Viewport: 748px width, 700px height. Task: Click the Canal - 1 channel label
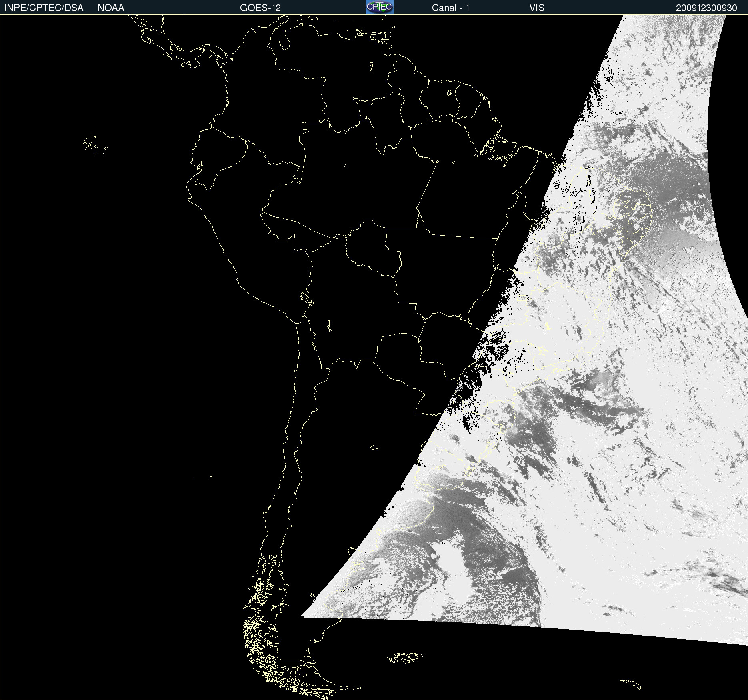coord(451,8)
